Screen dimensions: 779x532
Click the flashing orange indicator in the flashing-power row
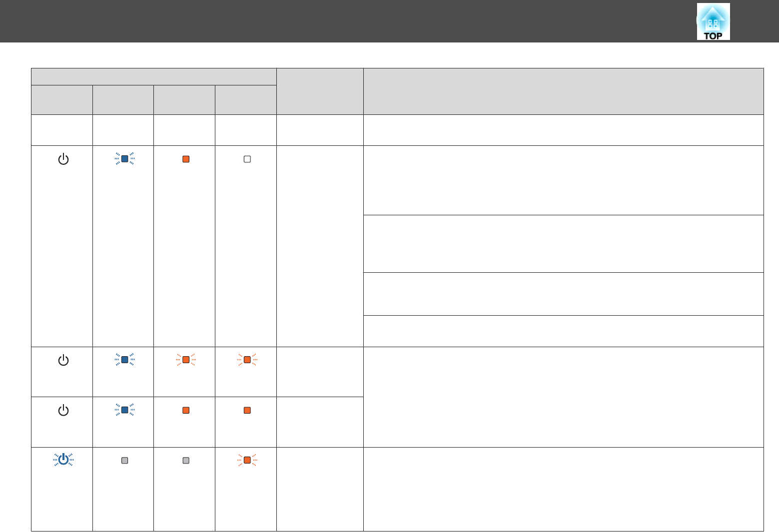pyautogui.click(x=247, y=460)
